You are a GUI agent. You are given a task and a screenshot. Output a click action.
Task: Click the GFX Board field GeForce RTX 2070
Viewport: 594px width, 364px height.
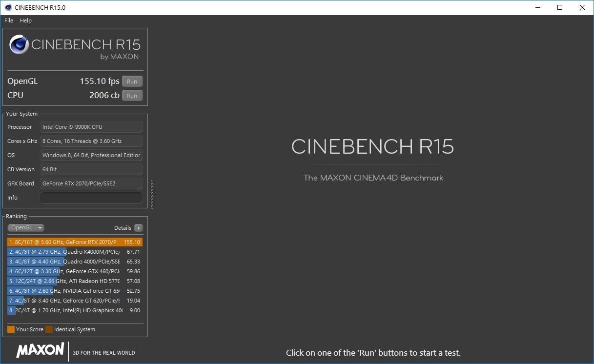(91, 183)
